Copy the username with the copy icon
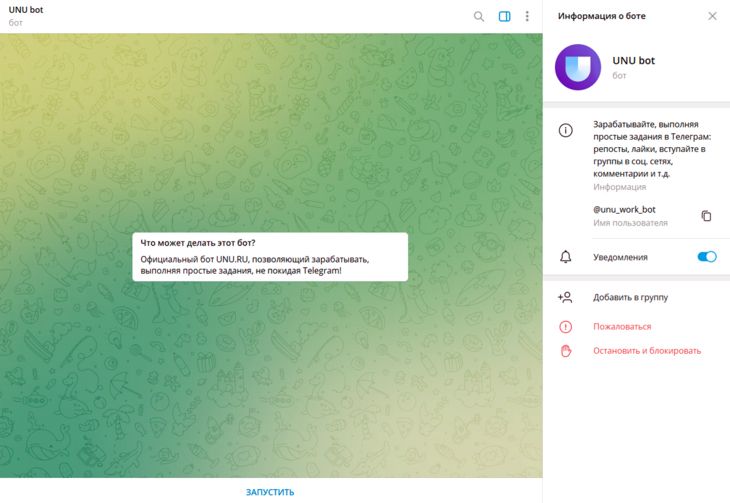Image resolution: width=730 pixels, height=503 pixels. (706, 216)
